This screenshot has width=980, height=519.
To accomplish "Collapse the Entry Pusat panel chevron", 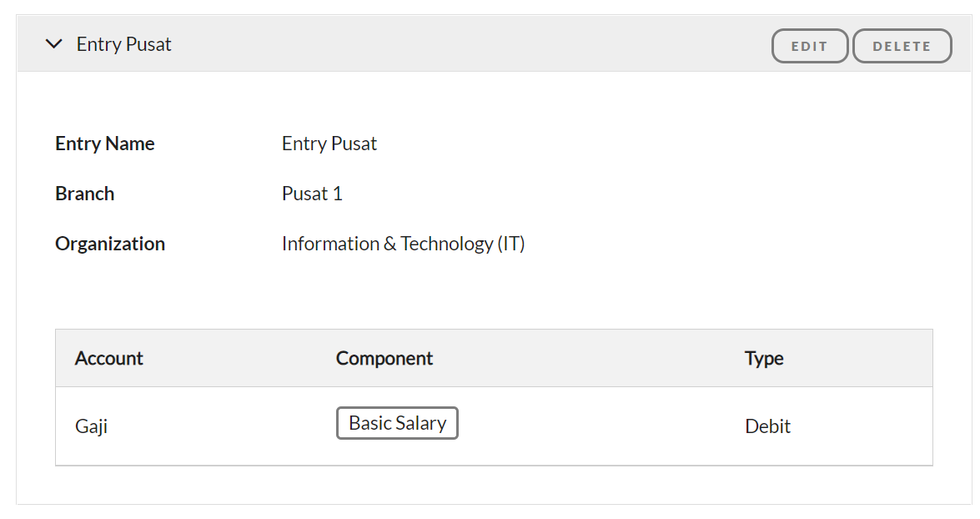I will 54,44.
